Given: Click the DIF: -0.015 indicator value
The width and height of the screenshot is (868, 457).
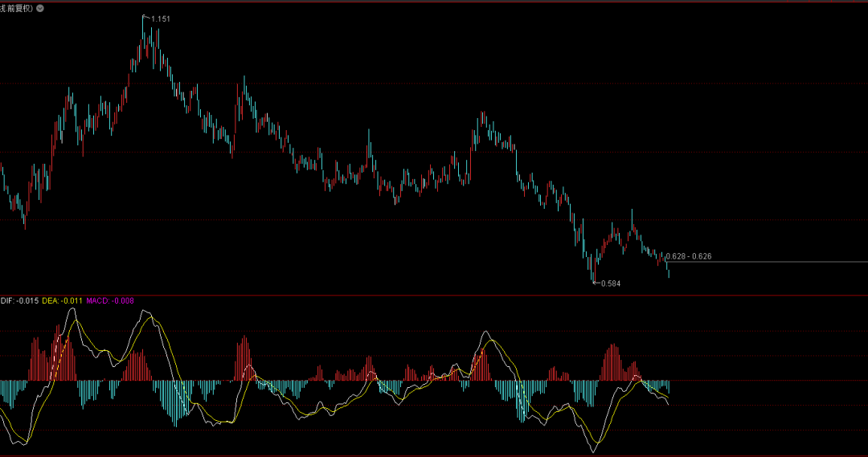Looking at the screenshot, I should (x=19, y=300).
